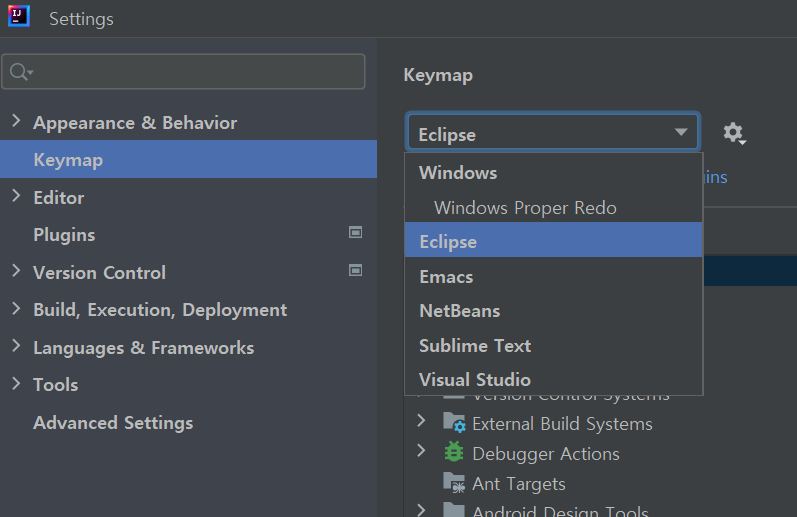The image size is (797, 517).
Task: Click the Android Design Tools folder icon
Action: point(454,510)
